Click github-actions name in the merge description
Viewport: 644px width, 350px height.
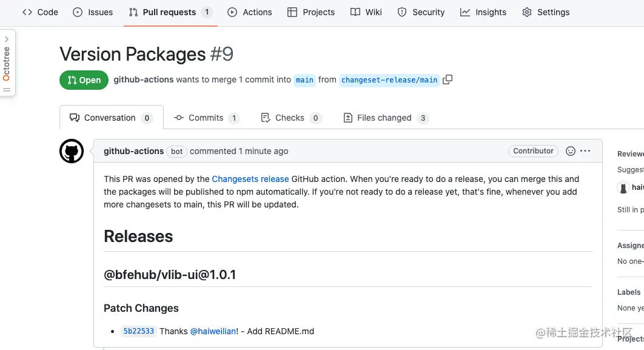click(143, 79)
